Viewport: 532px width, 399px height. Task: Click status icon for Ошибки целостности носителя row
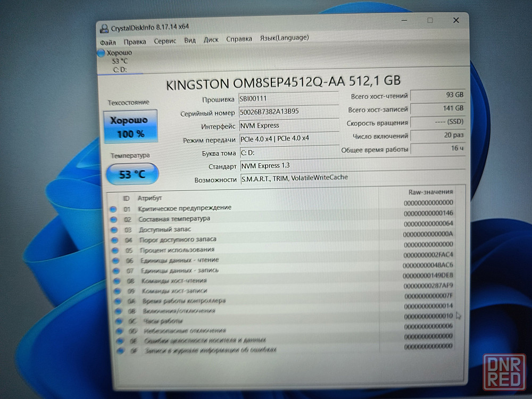click(119, 340)
